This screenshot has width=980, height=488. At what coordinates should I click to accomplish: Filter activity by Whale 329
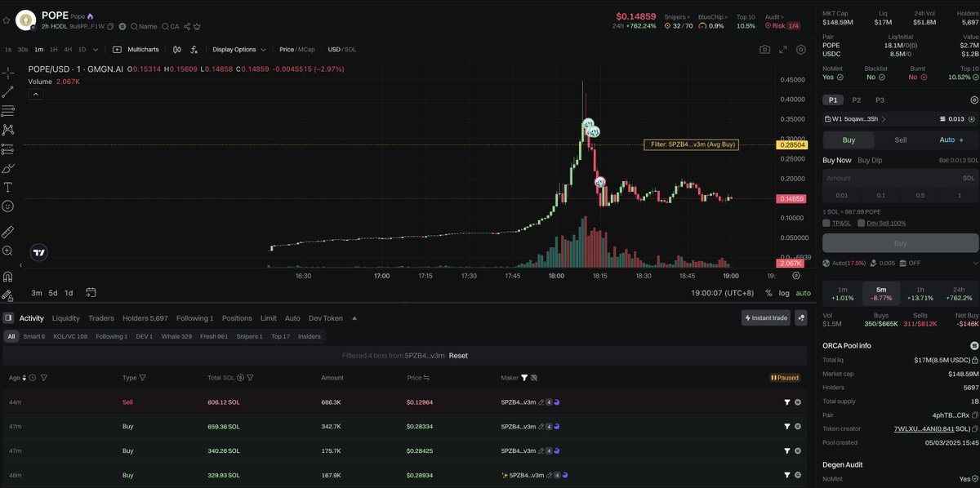(x=176, y=336)
